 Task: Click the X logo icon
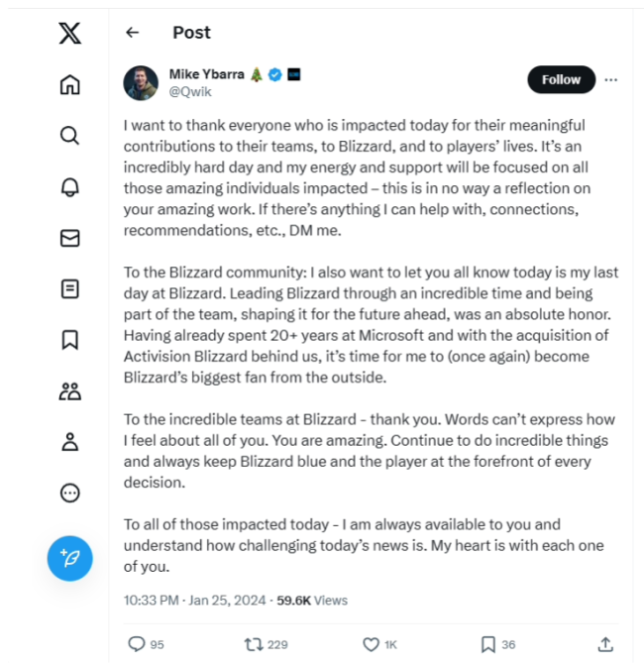point(69,33)
